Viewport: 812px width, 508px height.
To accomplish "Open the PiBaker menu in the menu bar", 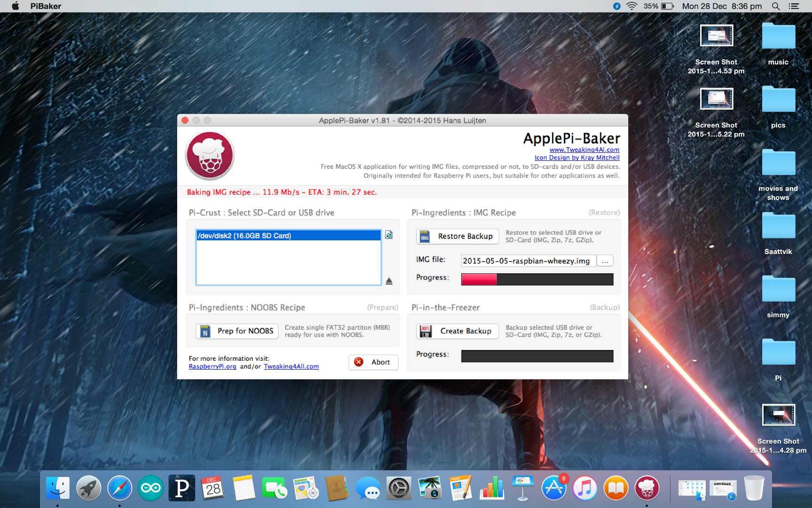I will point(45,6).
